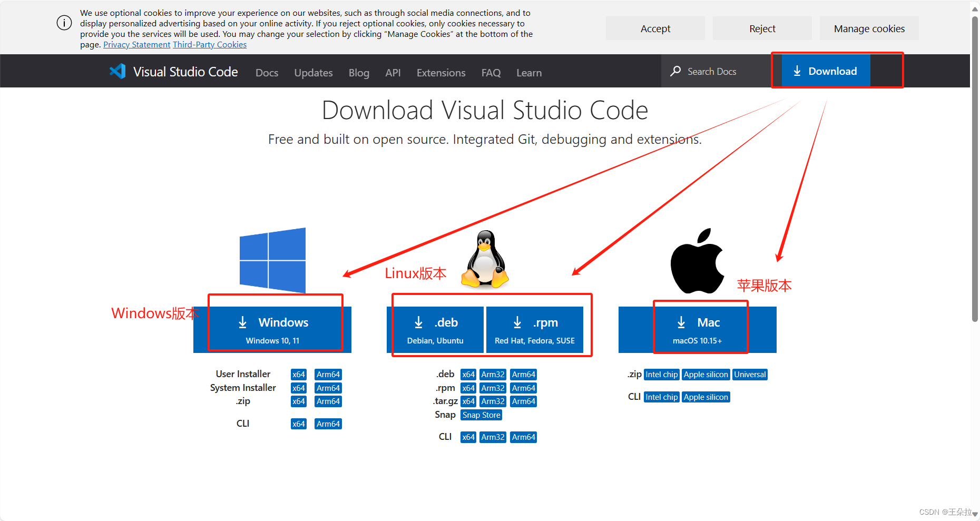Image resolution: width=980 pixels, height=521 pixels.
Task: Open the Snap Store link
Action: [x=482, y=415]
